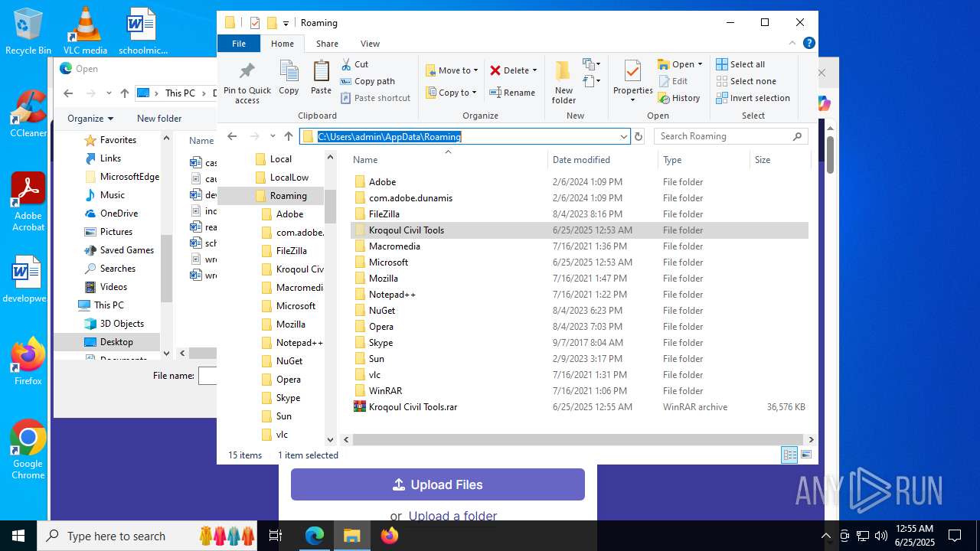Choose Copy path in Clipboard group
The height and width of the screenshot is (551, 980).
pos(367,81)
